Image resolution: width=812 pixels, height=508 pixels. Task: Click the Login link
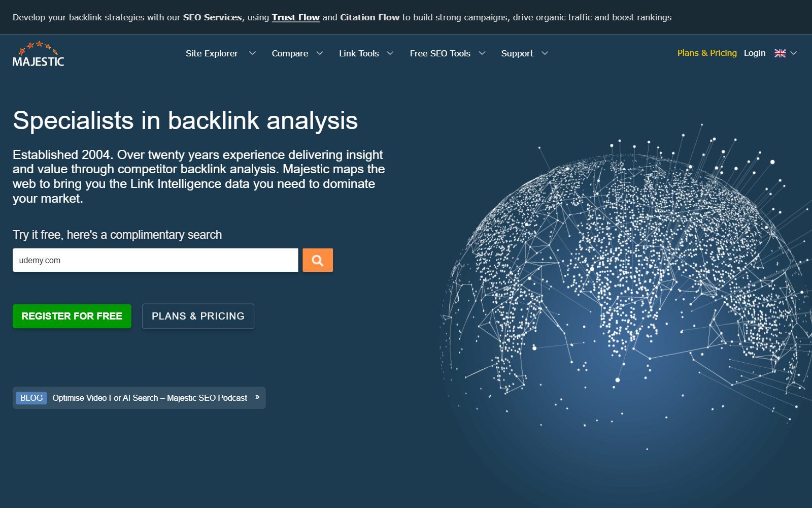tap(755, 53)
